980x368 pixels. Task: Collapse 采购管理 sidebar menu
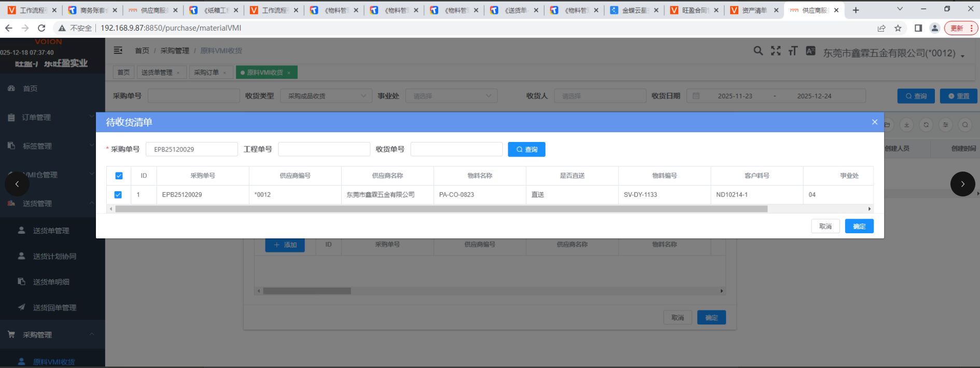pyautogui.click(x=52, y=335)
